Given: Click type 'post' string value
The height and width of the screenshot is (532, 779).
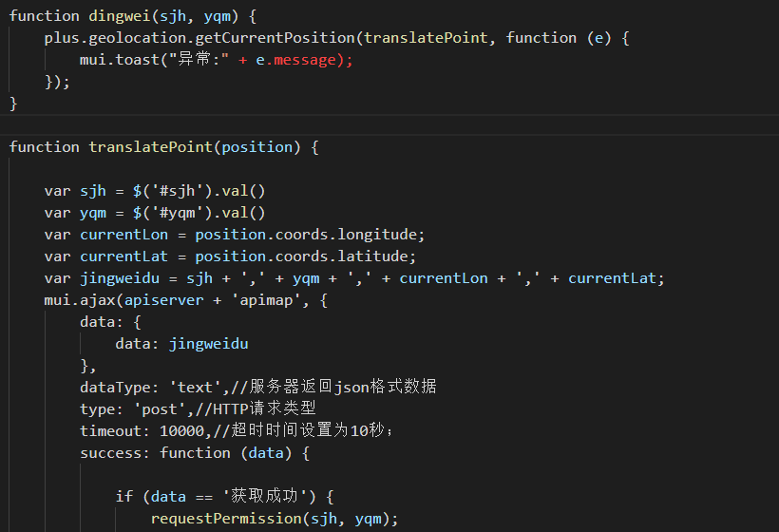Looking at the screenshot, I should (160, 409).
